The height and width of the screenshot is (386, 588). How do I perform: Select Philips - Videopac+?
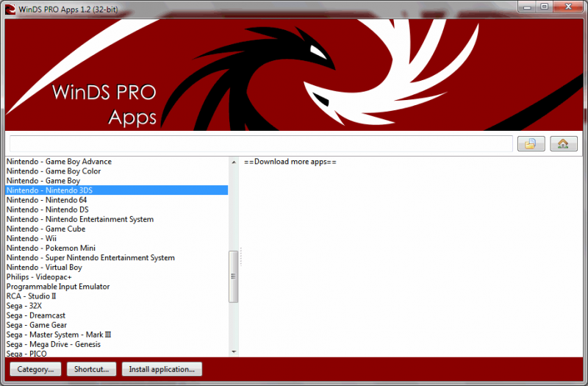pyautogui.click(x=117, y=277)
